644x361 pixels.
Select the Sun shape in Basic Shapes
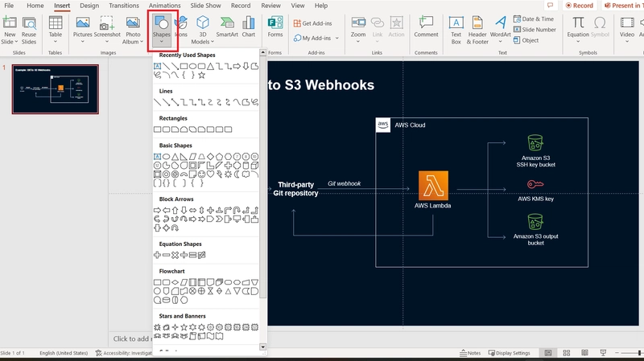228,174
